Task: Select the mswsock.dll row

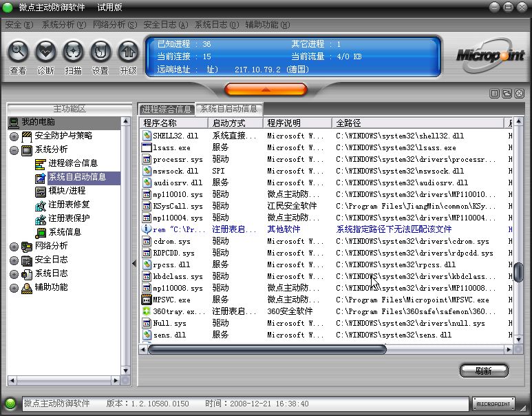Action: 326,171
